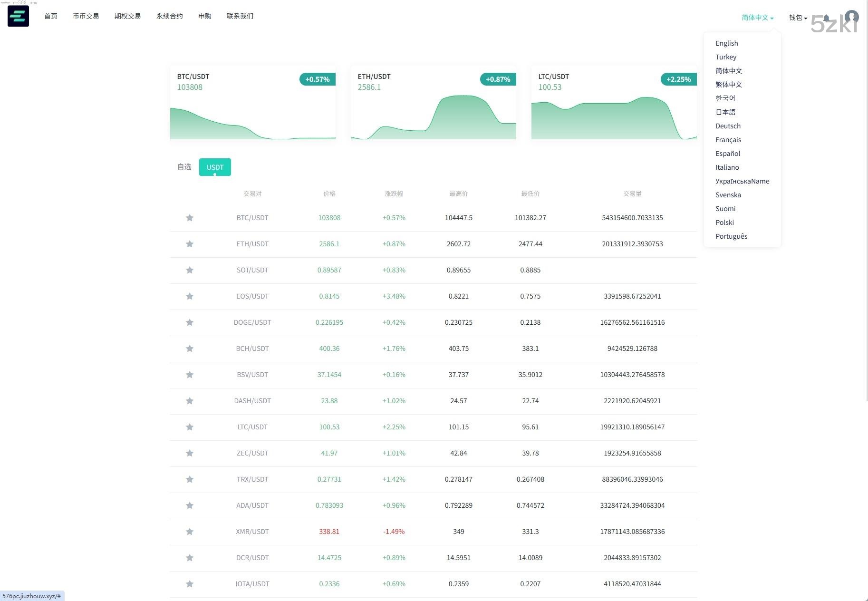This screenshot has width=868, height=601.
Task: Star the ETH/USDT trading pair
Action: 190,244
